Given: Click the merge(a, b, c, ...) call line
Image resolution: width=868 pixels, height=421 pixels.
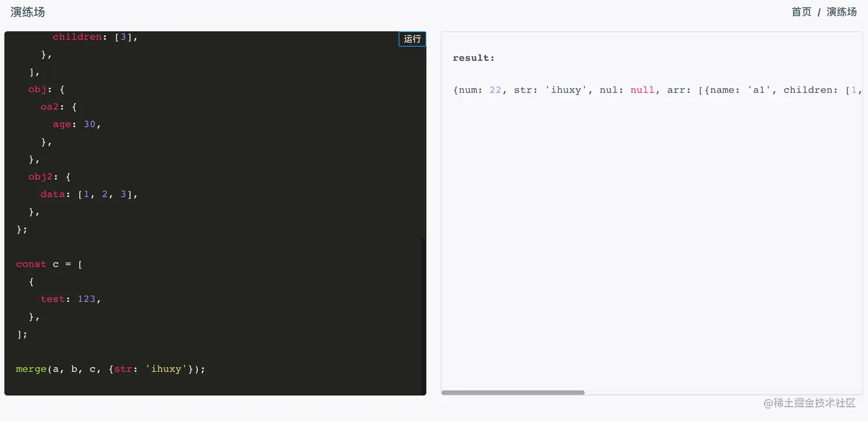Looking at the screenshot, I should 110,369.
